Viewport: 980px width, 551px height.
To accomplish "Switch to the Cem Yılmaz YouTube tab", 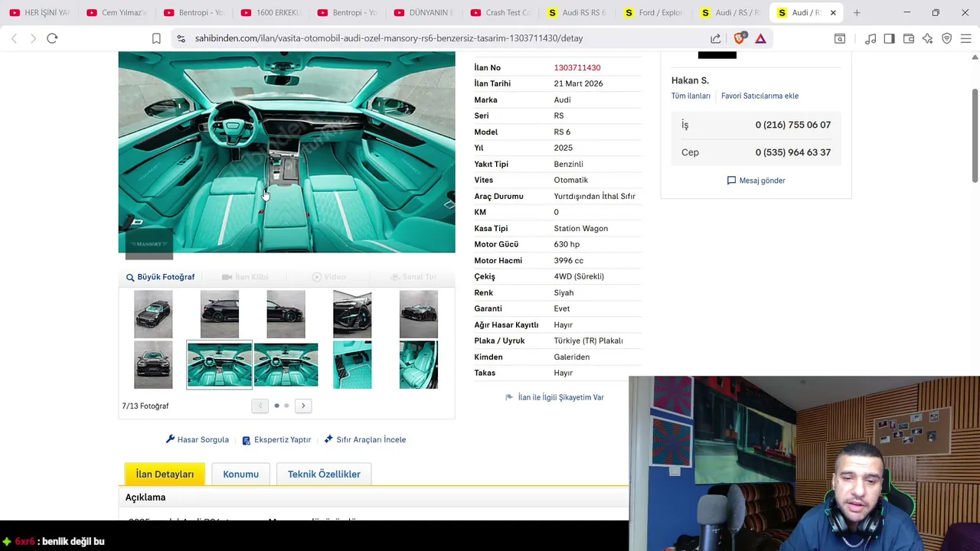I will pyautogui.click(x=115, y=13).
